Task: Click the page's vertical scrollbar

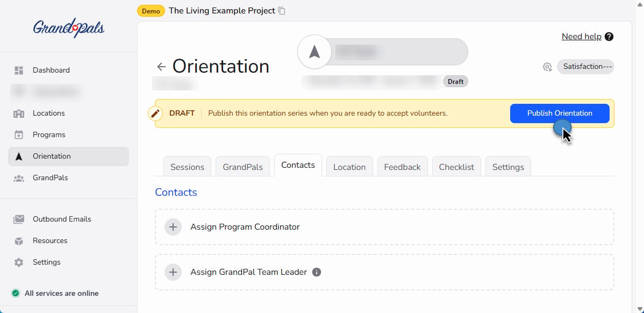Action: click(639, 156)
